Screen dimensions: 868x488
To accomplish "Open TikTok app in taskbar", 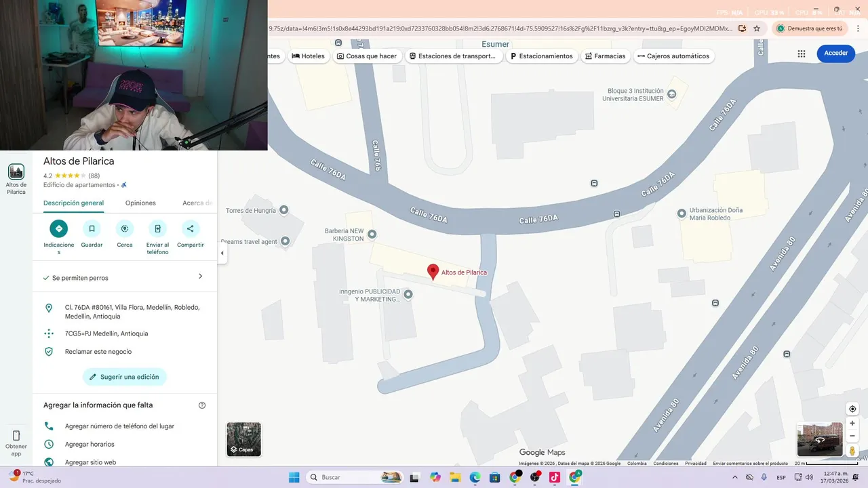I will click(x=555, y=477).
